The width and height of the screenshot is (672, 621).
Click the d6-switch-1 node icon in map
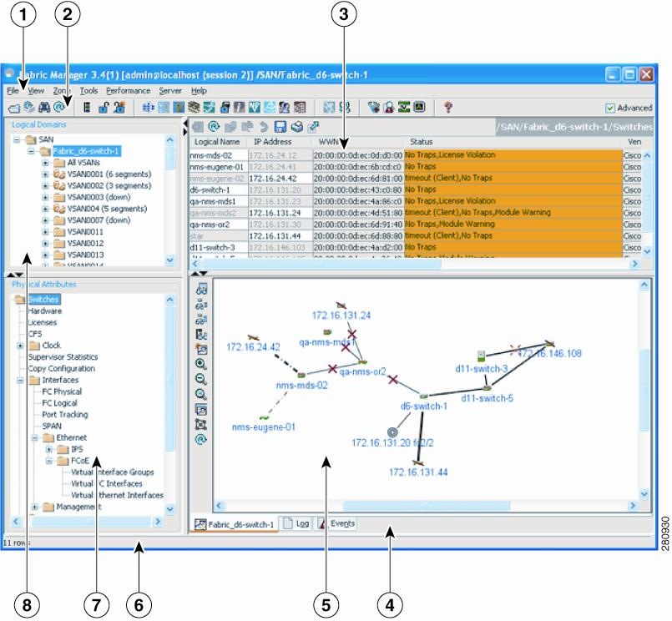point(424,396)
